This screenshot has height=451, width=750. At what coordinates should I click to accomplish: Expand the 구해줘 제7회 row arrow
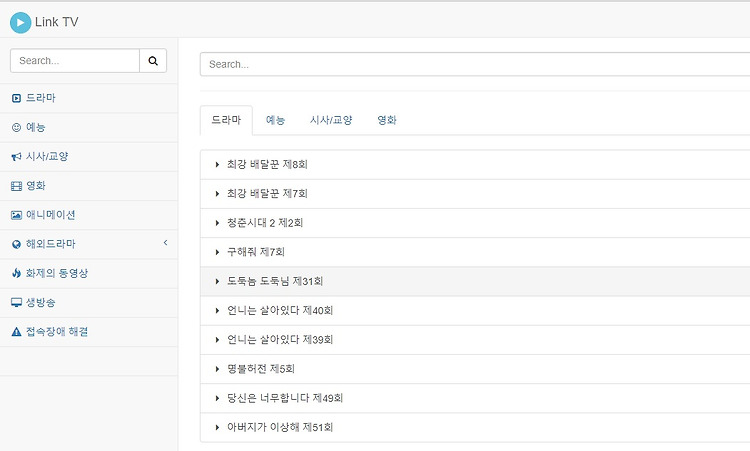coord(217,252)
